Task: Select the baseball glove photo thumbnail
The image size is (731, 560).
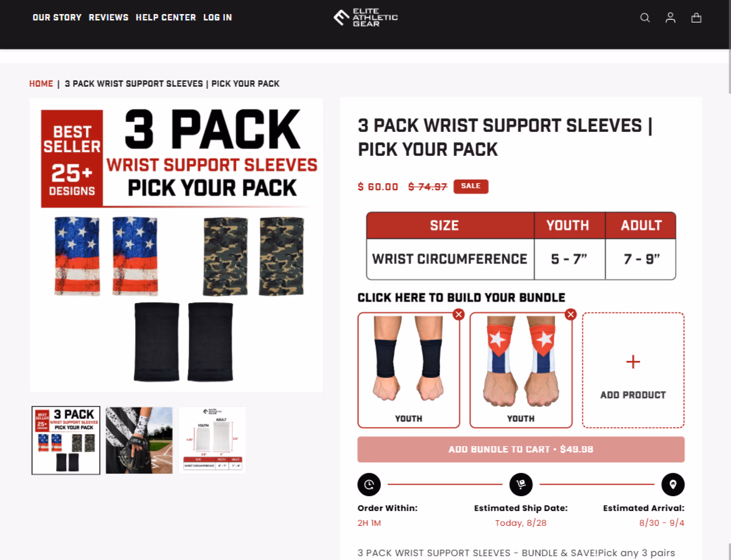Action: coord(139,440)
